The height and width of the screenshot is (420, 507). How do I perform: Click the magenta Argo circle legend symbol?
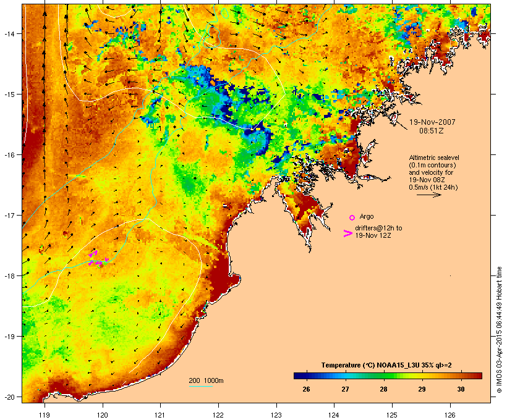pos(352,218)
